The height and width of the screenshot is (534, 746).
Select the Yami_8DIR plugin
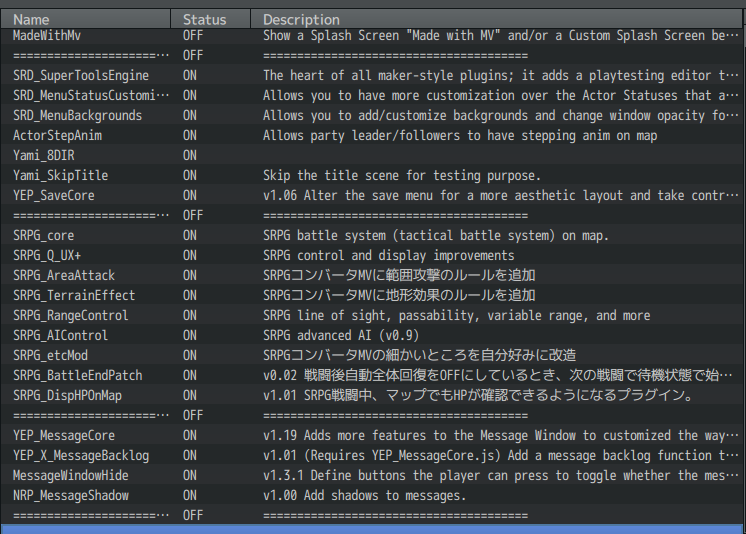point(372,155)
